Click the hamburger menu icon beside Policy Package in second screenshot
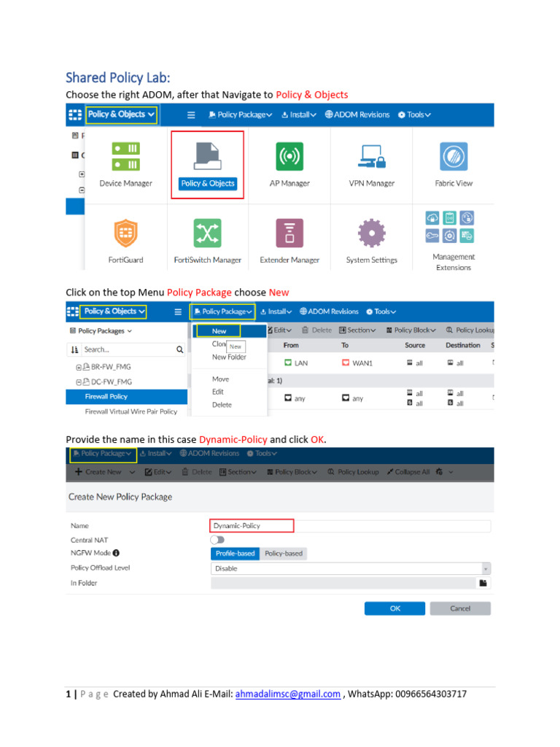 point(178,312)
